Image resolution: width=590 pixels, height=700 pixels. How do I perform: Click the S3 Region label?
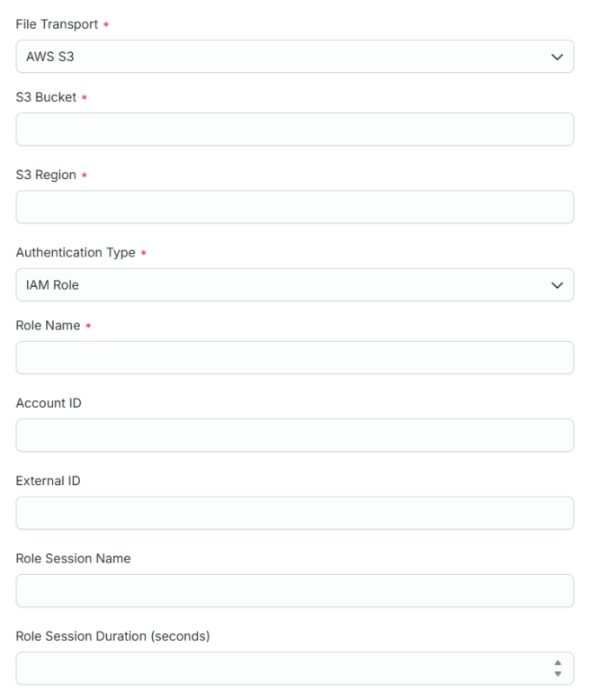(x=46, y=175)
